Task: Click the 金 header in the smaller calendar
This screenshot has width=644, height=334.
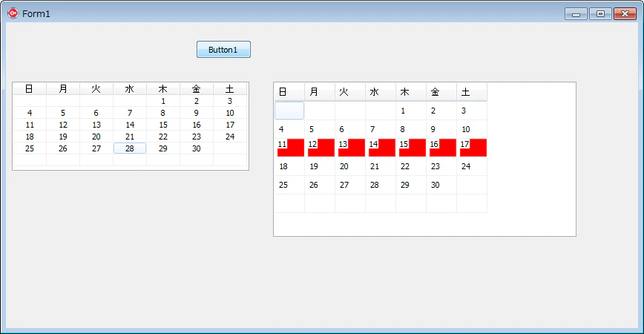Action: click(197, 89)
